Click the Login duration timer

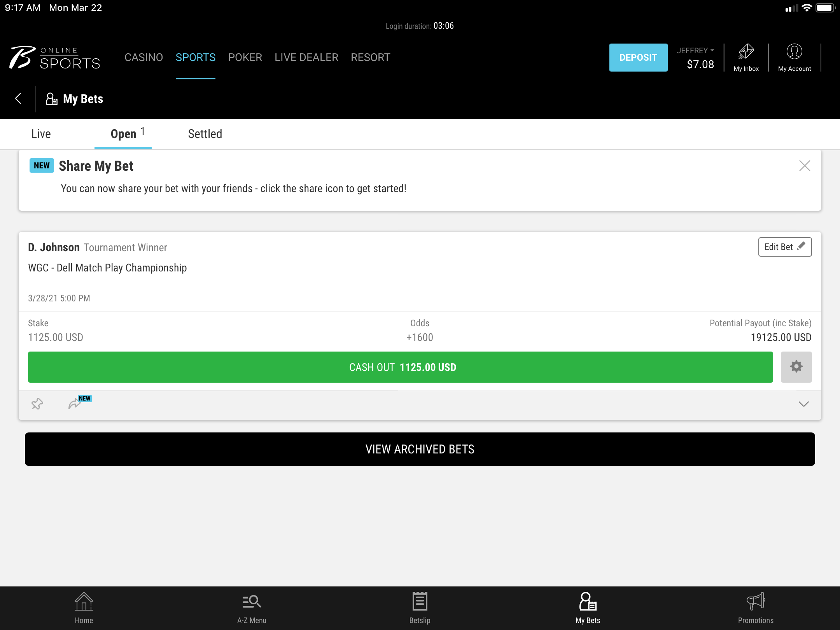[x=420, y=26]
